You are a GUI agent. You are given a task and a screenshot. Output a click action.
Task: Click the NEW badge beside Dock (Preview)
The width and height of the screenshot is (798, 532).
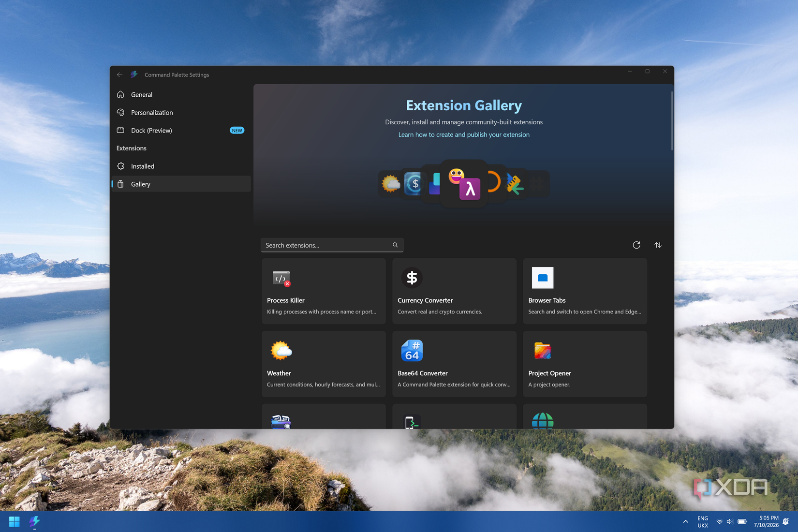[x=237, y=130]
